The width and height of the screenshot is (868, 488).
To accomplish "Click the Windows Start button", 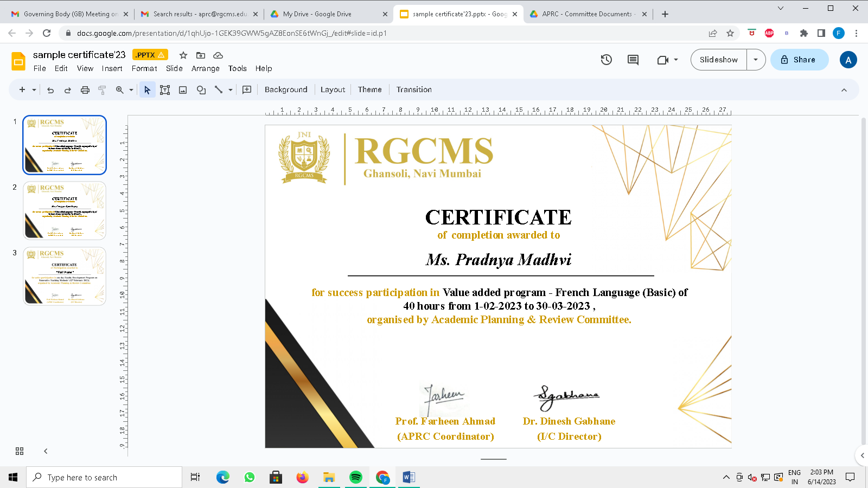I will (13, 477).
